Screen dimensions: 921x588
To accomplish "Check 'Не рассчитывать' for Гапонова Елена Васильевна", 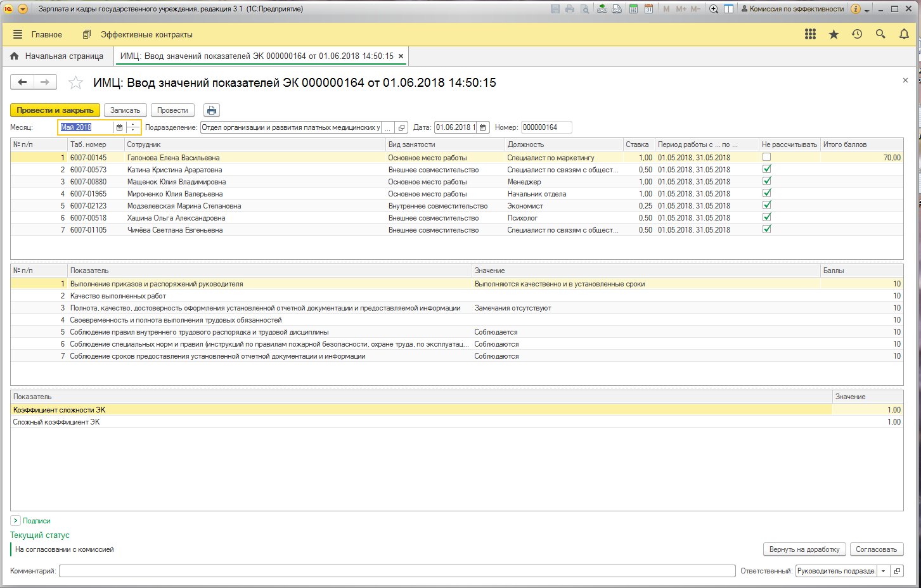I will [x=766, y=157].
